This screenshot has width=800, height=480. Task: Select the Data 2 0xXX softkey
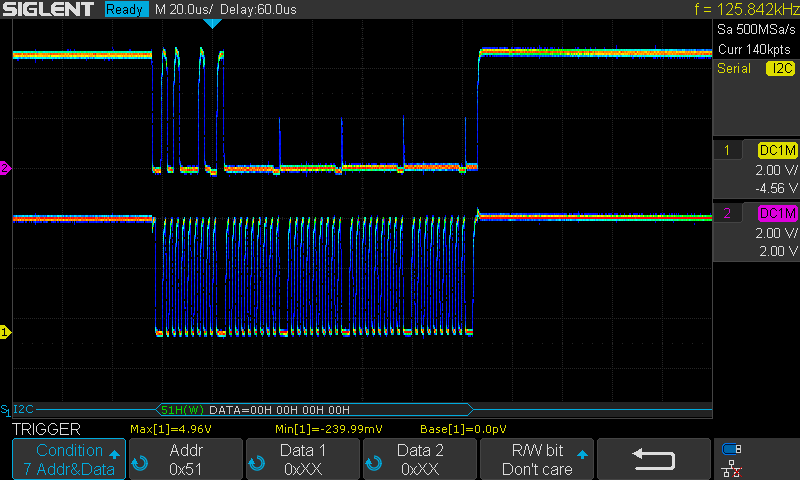pyautogui.click(x=420, y=459)
